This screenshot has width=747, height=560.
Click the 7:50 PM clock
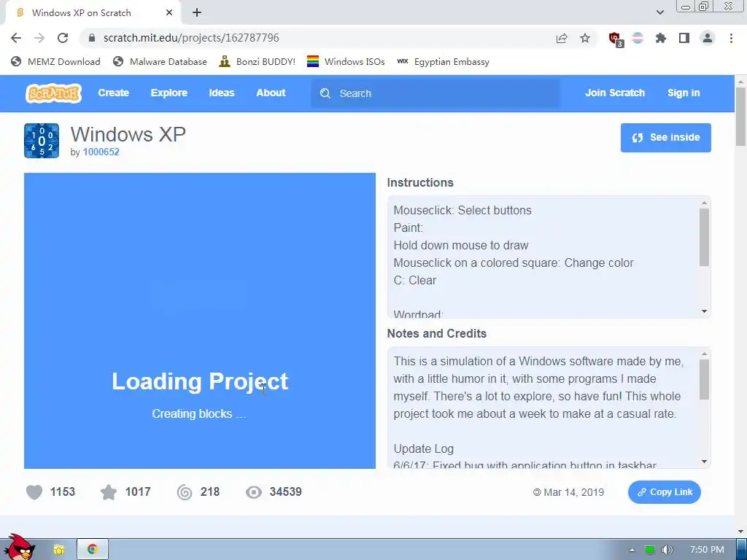[706, 550]
